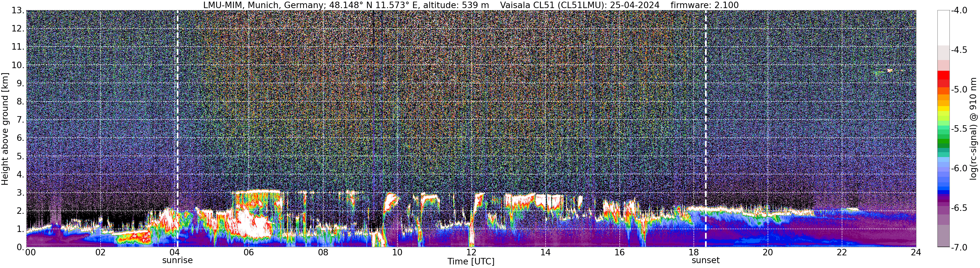Click the 'Time [UTC]' axis label
This screenshot has width=980, height=268.
[x=471, y=262]
